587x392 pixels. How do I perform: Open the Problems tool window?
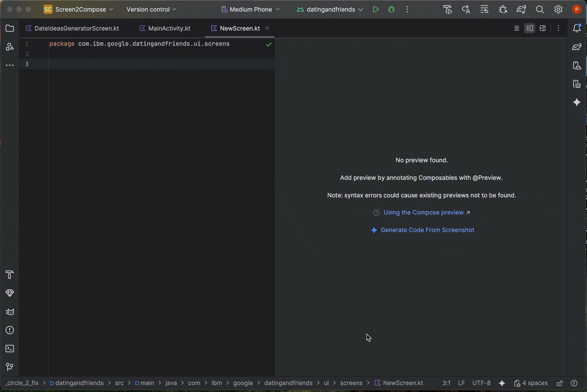[10, 330]
